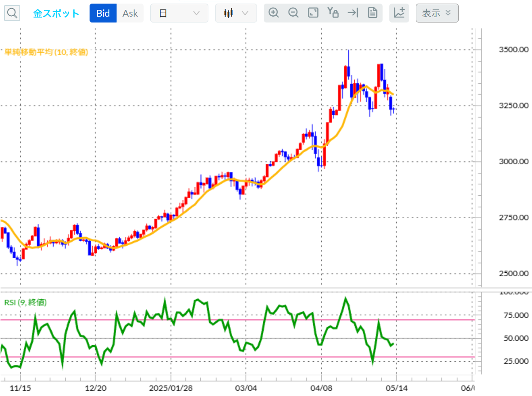
Task: Jump to latest bar arrow icon
Action: 353,13
